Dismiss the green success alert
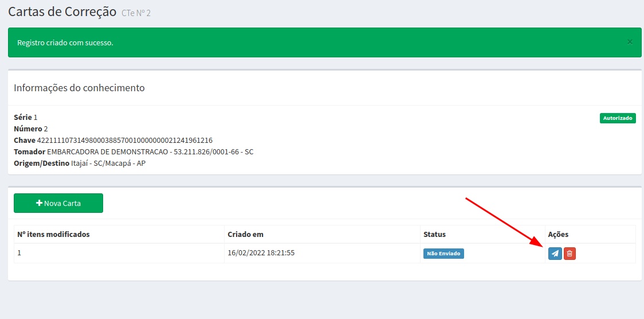The width and height of the screenshot is (644, 319). pos(630,42)
